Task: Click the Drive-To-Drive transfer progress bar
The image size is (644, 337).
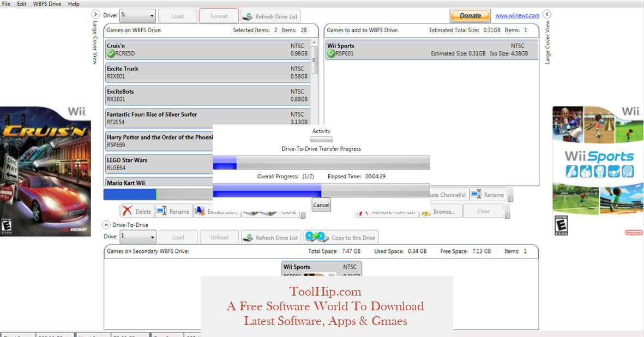Action: (321, 163)
